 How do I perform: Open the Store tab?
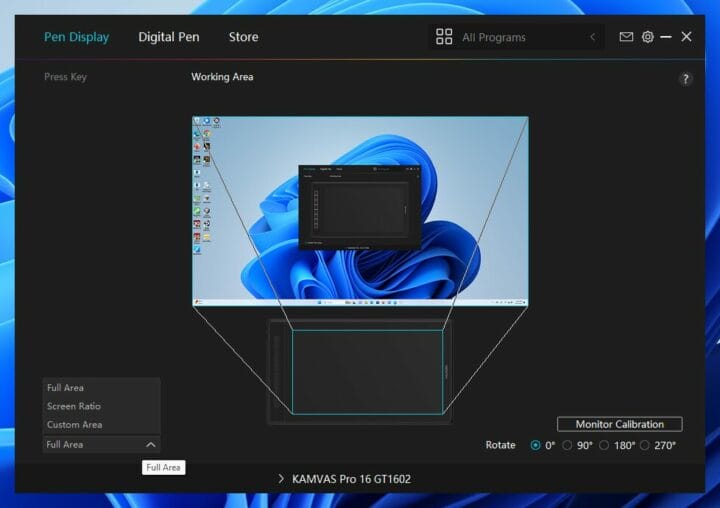243,37
